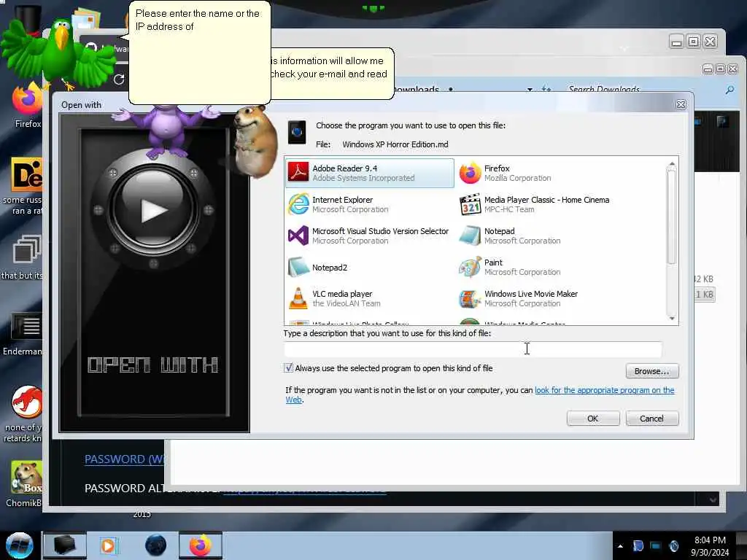The image size is (747, 560).
Task: Click the Browse... button
Action: pyautogui.click(x=651, y=371)
